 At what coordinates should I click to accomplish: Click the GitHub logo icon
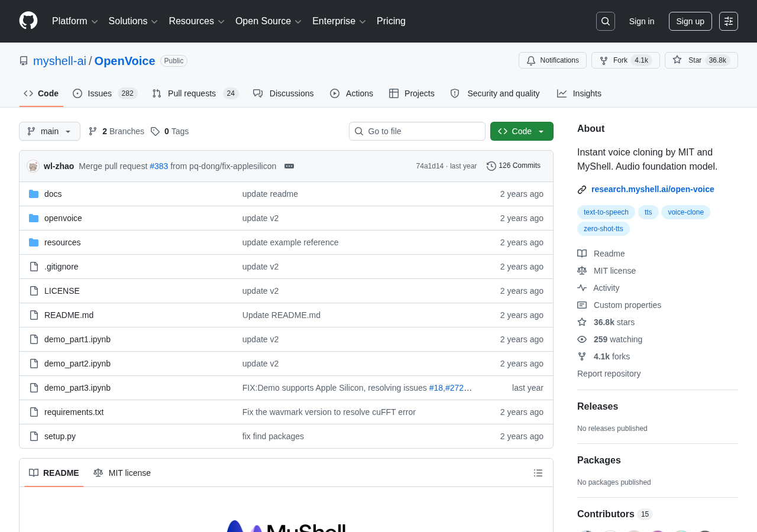coord(28,21)
